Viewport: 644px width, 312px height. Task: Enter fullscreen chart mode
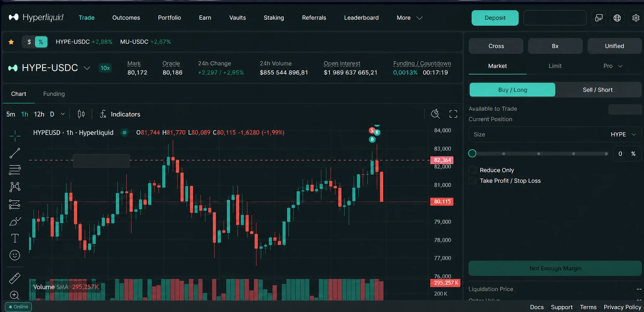click(x=453, y=114)
